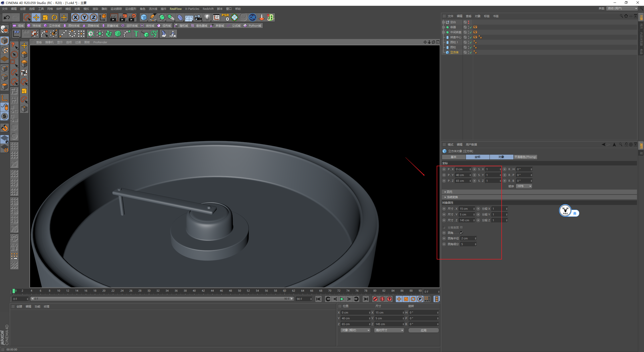This screenshot has width=644, height=352.
Task: Click the Undo arrow in the top toolbar
Action: (7, 17)
